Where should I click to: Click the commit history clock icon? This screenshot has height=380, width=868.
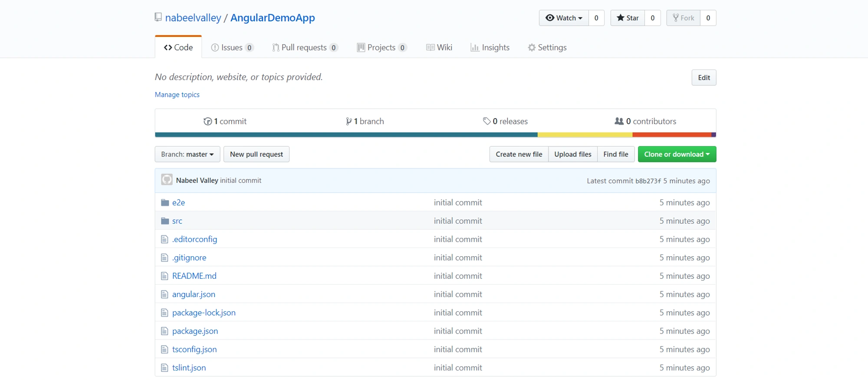pyautogui.click(x=207, y=122)
